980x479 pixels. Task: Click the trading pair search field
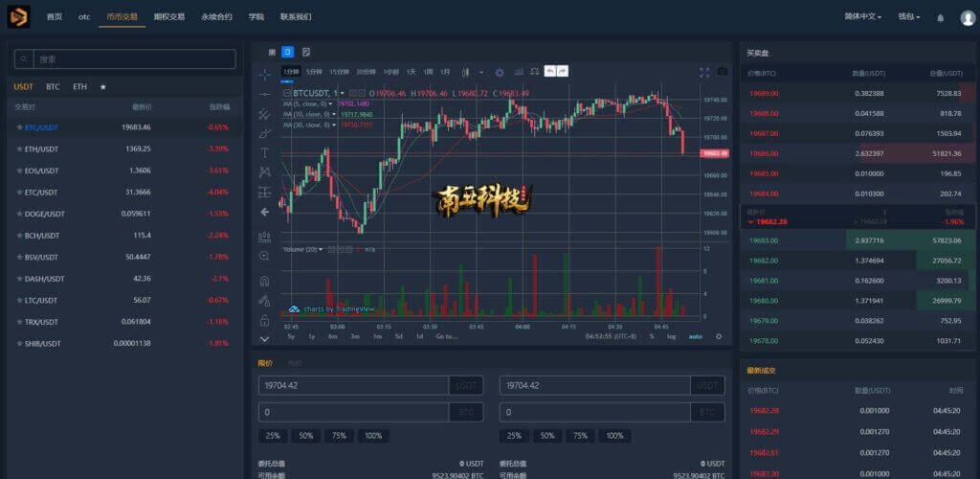click(125, 59)
